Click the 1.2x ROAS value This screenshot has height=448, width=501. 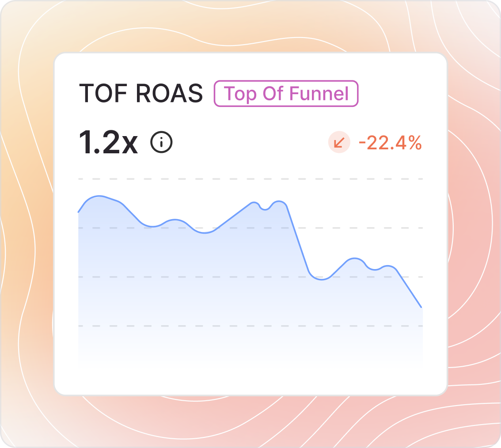click(108, 143)
